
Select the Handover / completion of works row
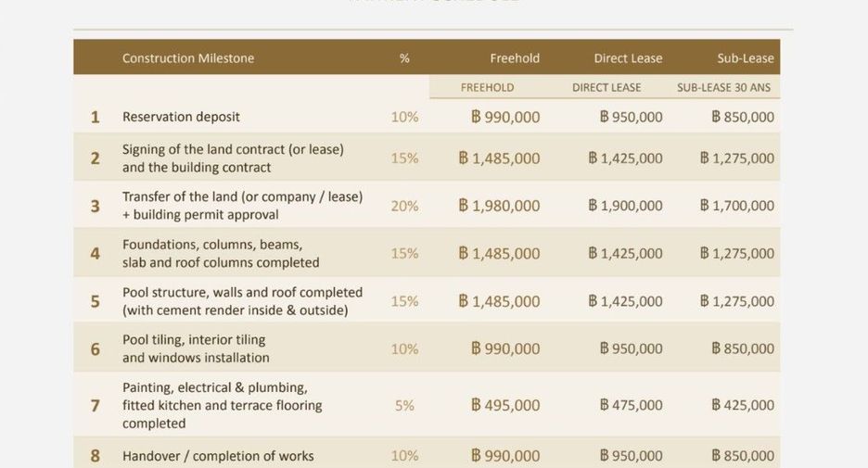point(427,453)
